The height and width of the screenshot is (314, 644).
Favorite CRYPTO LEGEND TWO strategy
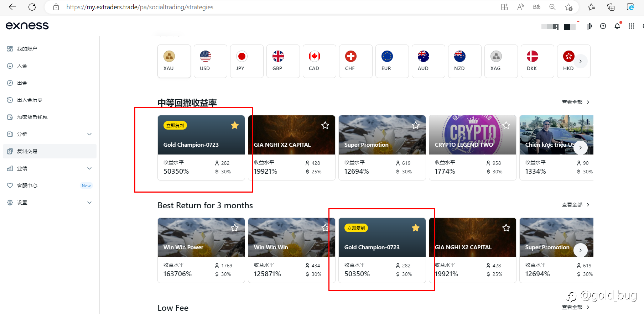tap(506, 125)
